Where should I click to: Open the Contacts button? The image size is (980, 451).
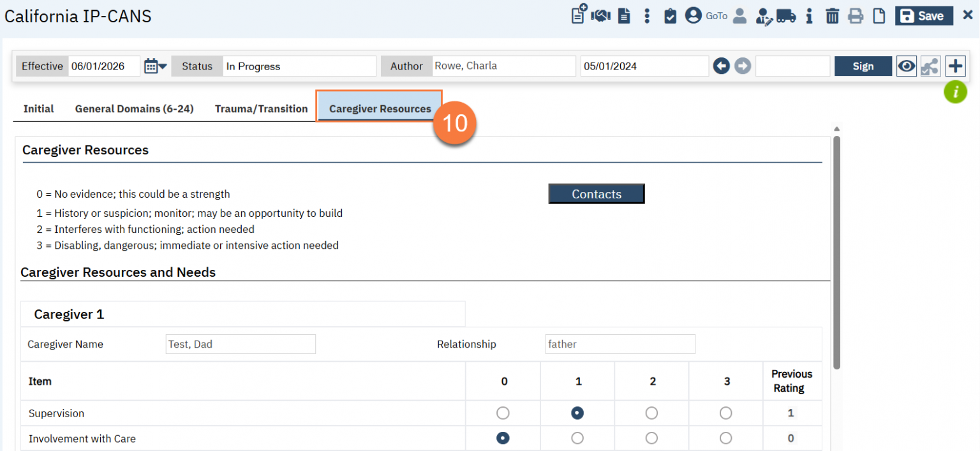click(597, 194)
